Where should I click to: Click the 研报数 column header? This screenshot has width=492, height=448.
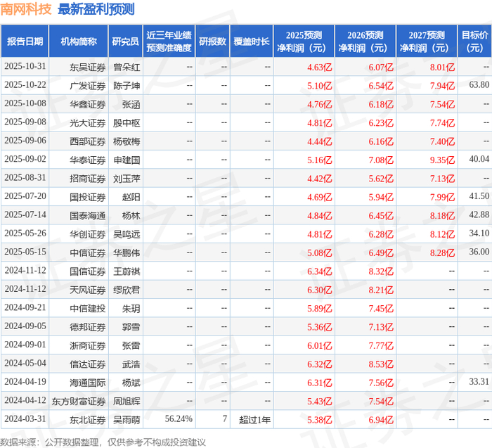click(x=212, y=41)
